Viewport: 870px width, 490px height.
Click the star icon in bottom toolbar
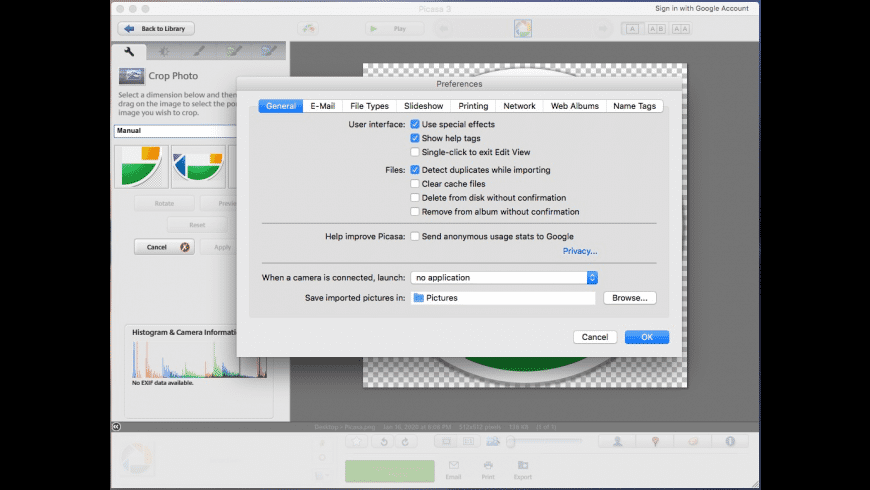point(356,442)
